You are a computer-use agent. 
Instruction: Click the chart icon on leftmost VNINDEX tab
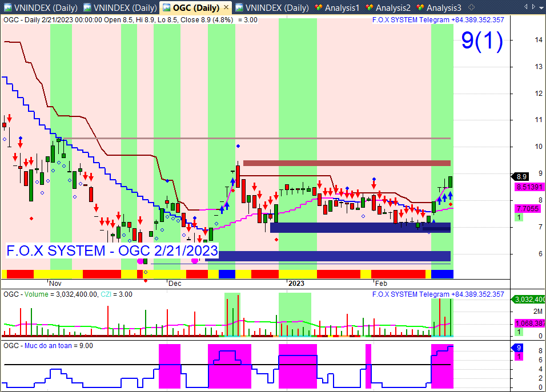point(8,7)
